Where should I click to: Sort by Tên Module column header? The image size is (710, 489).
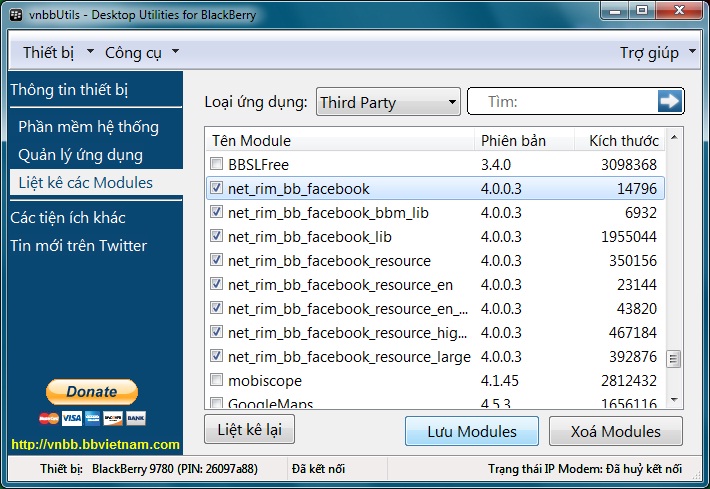click(x=340, y=140)
